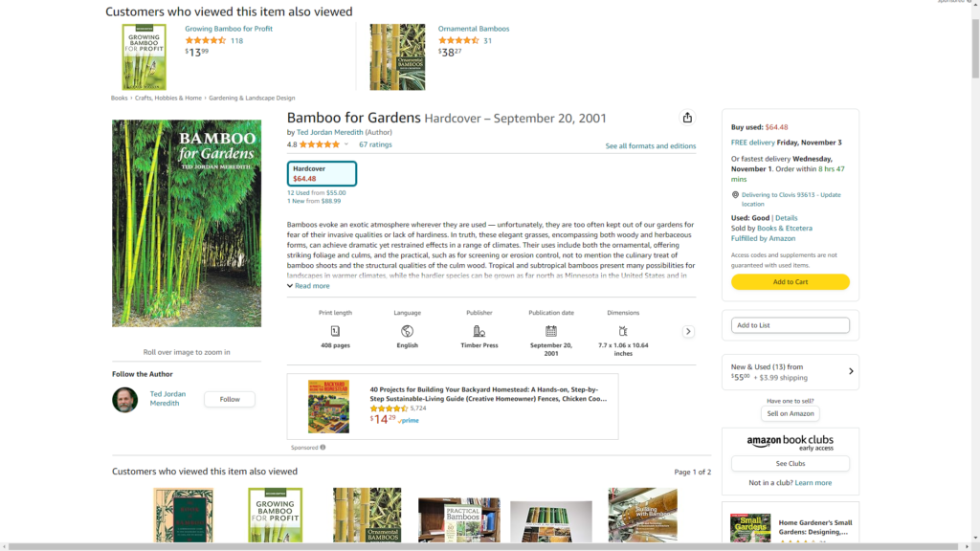Expand the description with Read more
Image resolution: width=980 pixels, height=551 pixels.
308,286
